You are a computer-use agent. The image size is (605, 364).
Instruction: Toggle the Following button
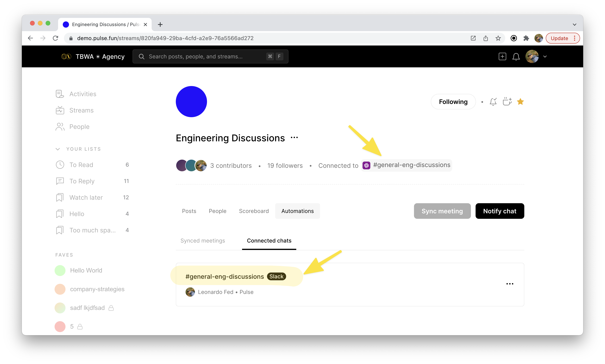[453, 102]
